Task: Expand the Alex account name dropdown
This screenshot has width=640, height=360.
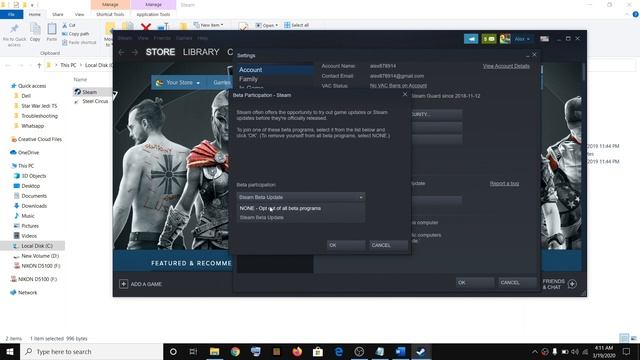Action: coord(522,39)
